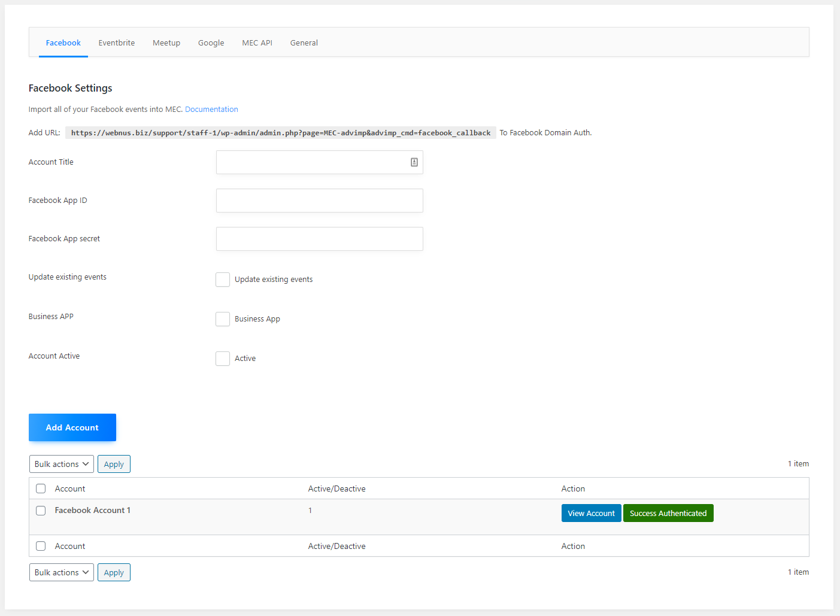840x616 pixels.
Task: Click the Update existing events checkbox label
Action: coord(274,280)
